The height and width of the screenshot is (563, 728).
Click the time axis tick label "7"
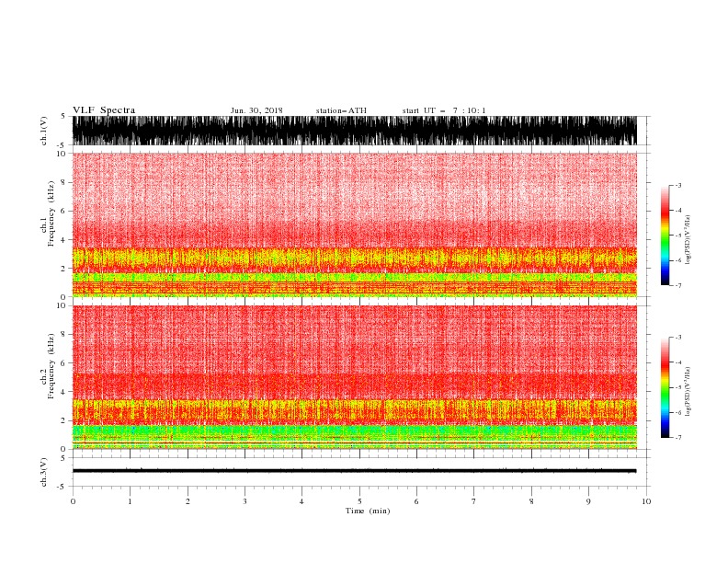pyautogui.click(x=474, y=501)
